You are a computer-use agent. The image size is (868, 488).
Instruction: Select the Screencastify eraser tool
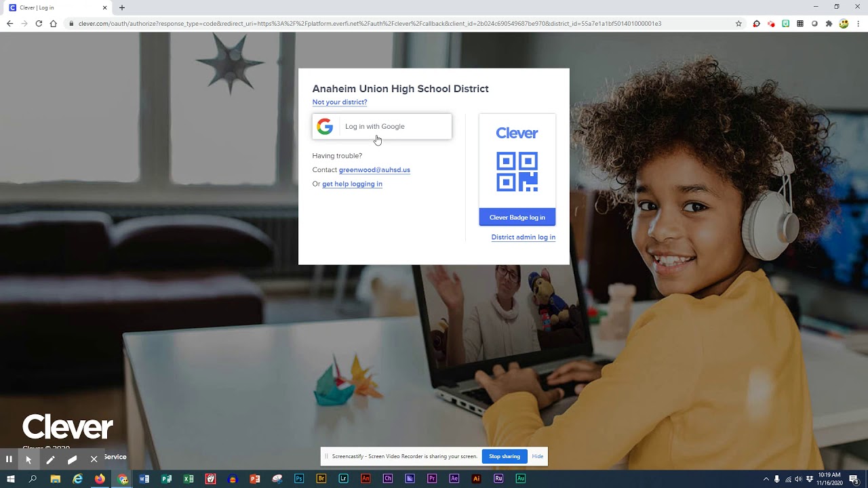[x=72, y=459]
